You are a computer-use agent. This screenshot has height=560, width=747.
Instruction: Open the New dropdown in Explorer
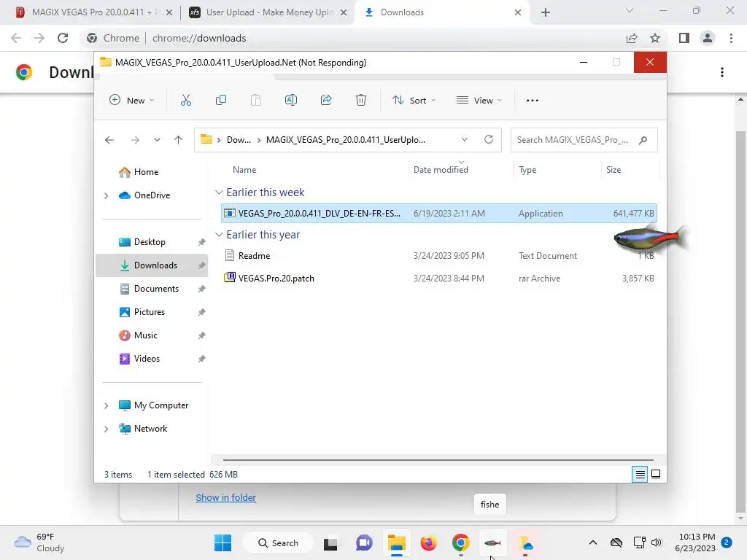[132, 100]
